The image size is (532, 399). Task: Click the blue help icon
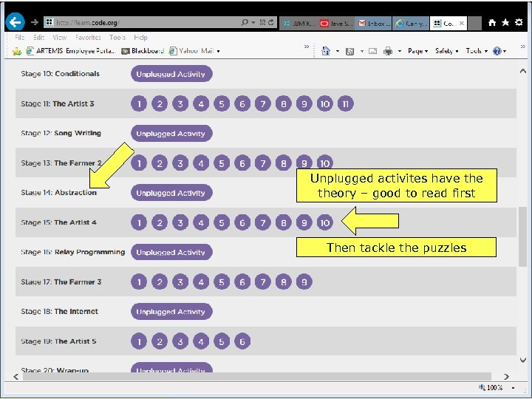tap(497, 51)
